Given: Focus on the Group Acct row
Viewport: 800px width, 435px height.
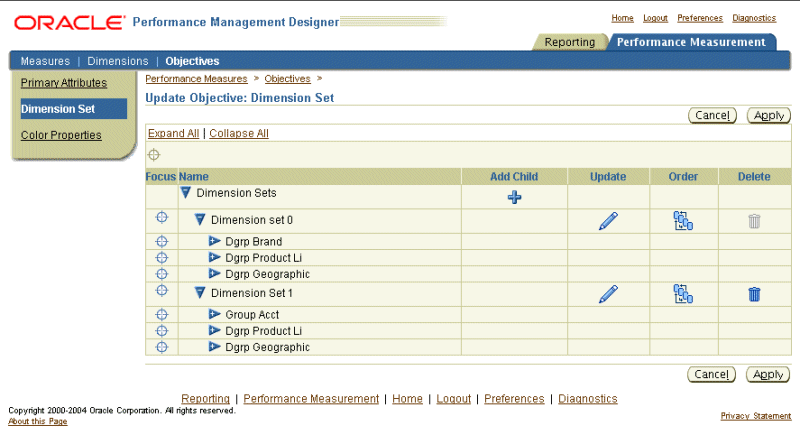Looking at the screenshot, I should (x=162, y=314).
